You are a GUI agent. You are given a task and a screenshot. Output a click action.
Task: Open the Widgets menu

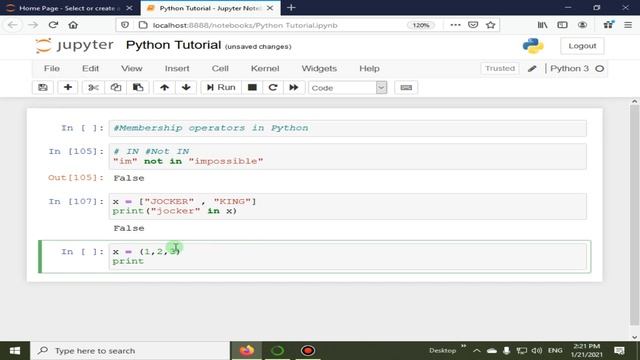(x=319, y=69)
